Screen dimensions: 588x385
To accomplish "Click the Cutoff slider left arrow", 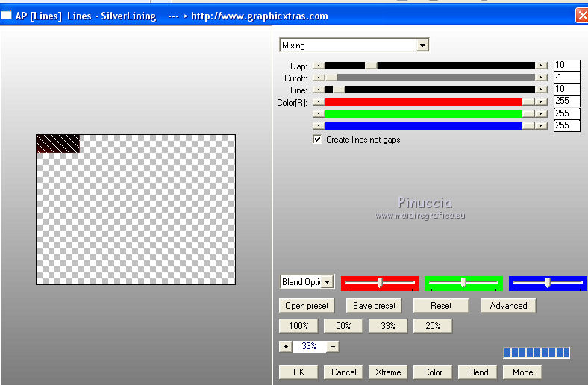I will pos(319,78).
